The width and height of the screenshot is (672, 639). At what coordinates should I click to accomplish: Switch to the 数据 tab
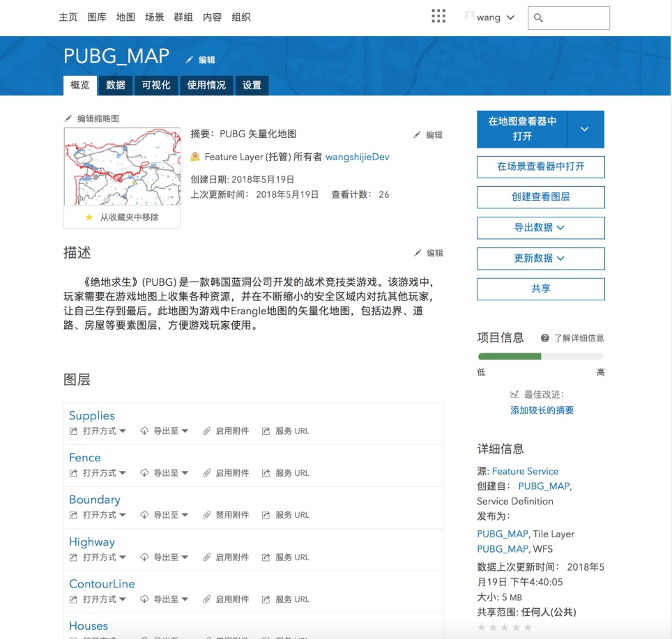tap(116, 85)
